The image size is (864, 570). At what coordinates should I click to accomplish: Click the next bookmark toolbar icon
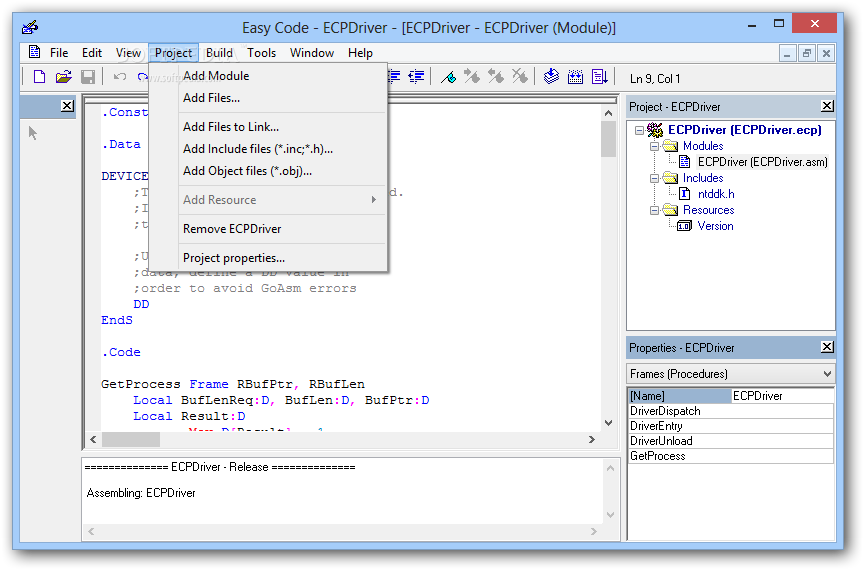[472, 77]
